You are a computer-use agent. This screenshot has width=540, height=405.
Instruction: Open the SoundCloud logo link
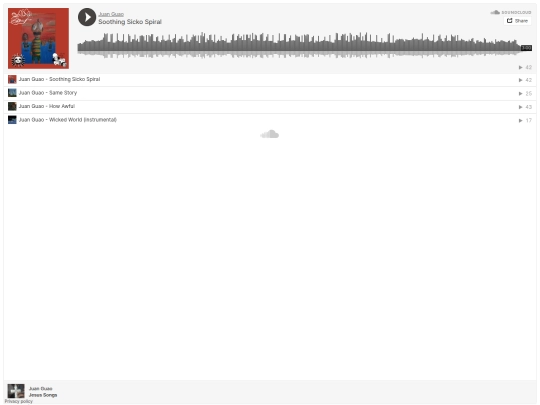tap(511, 12)
